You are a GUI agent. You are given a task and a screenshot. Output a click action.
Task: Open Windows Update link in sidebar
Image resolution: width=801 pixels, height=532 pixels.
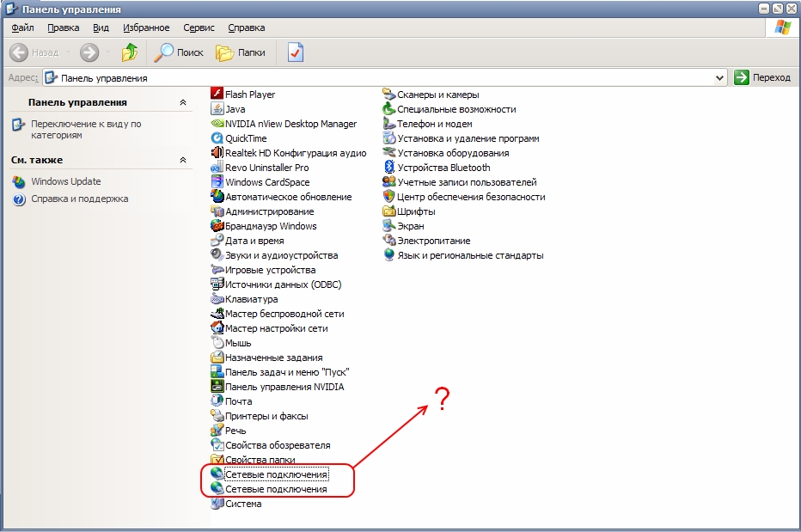click(65, 181)
